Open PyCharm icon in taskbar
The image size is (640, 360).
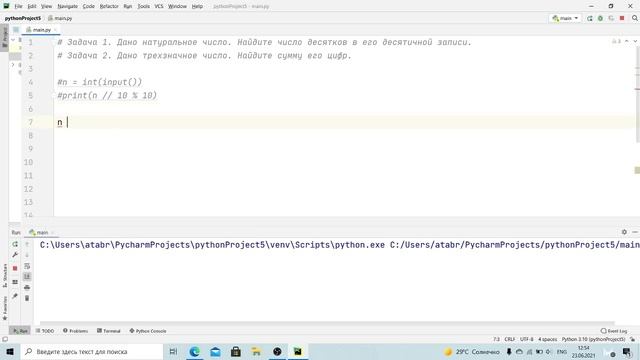click(298, 351)
